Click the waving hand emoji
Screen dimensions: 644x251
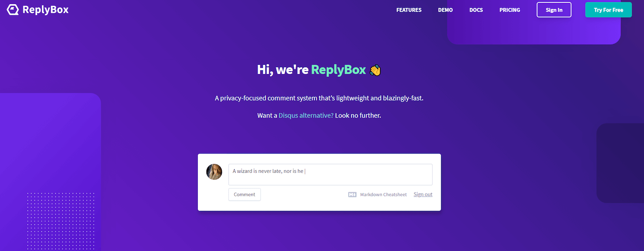(x=375, y=70)
